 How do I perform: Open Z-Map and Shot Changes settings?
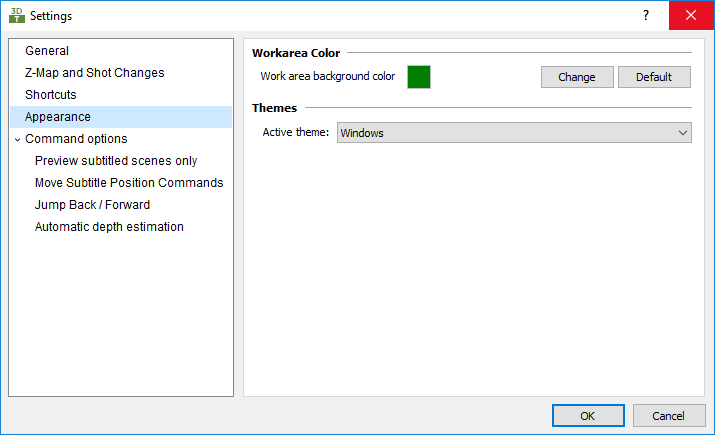pos(94,73)
